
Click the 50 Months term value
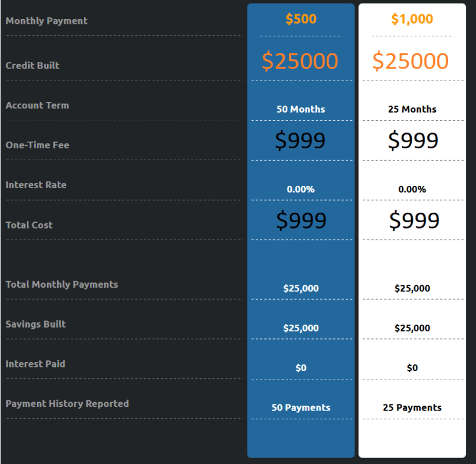301,109
